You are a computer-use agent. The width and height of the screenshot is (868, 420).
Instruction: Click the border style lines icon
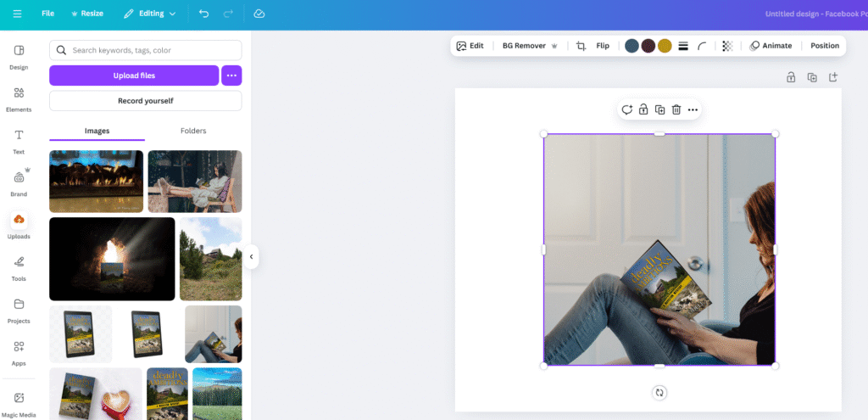683,46
